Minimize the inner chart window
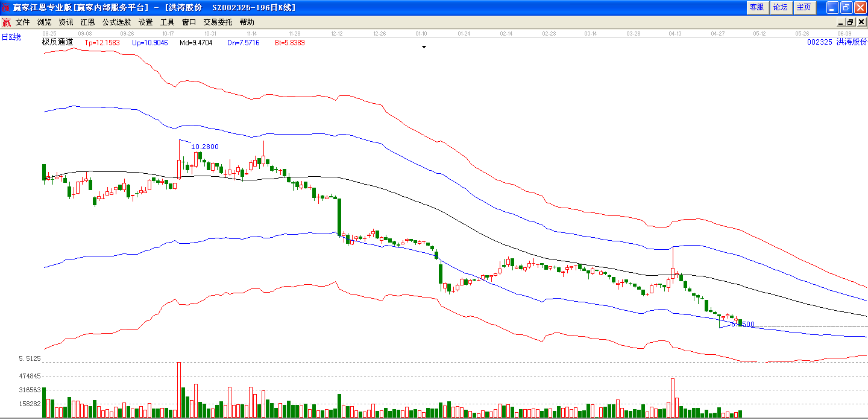The image size is (868, 420). click(x=841, y=22)
